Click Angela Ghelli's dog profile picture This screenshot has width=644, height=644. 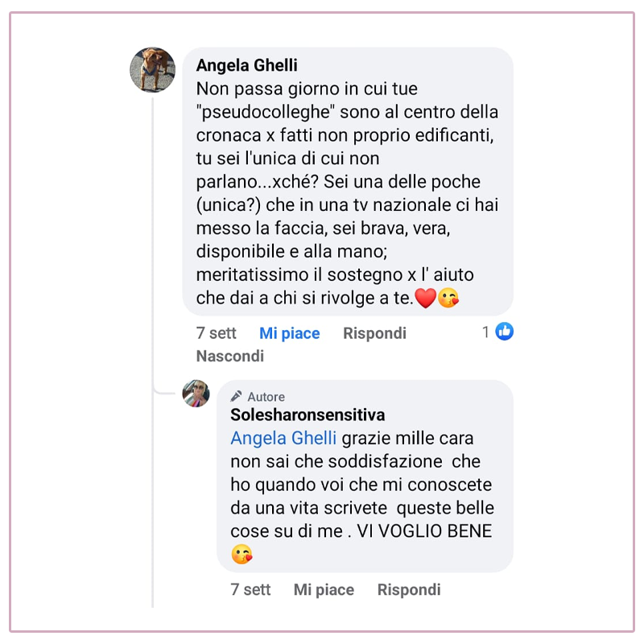[152, 69]
